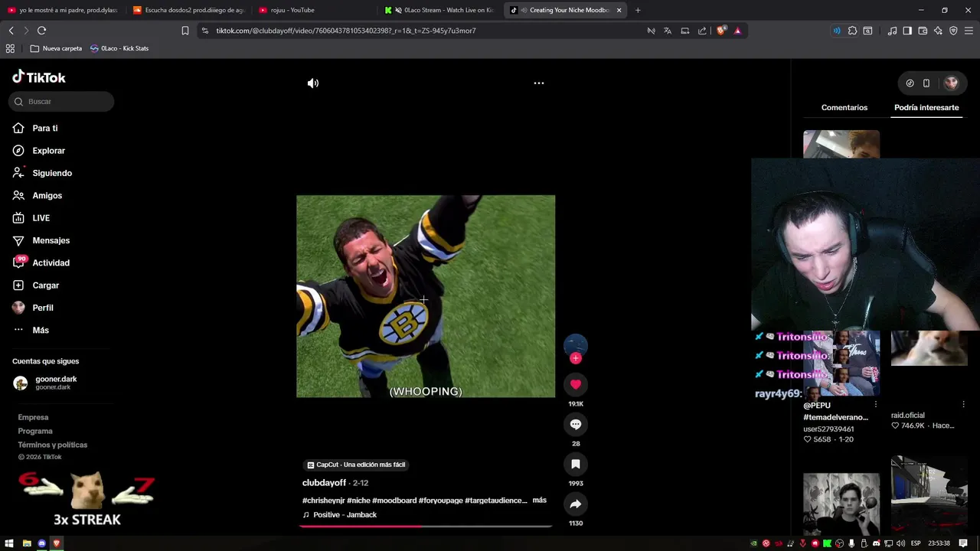Go back in the browser
Viewport: 980px width, 551px height.
[11, 31]
